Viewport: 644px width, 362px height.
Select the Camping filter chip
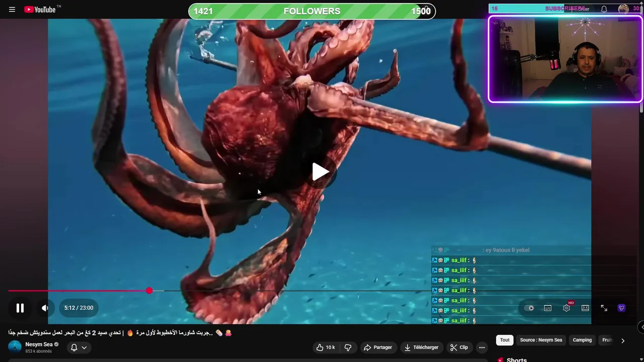pos(582,340)
